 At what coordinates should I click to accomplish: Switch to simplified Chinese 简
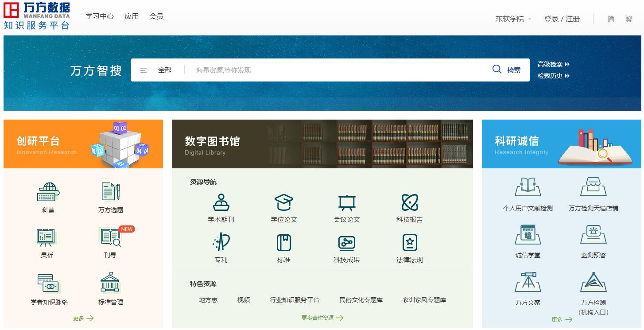pos(611,19)
